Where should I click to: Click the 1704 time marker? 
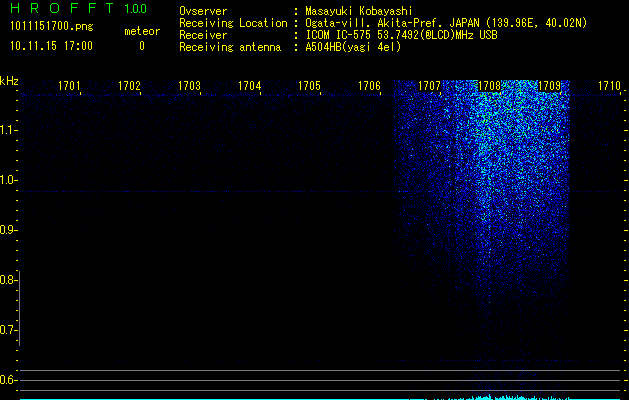pyautogui.click(x=249, y=86)
